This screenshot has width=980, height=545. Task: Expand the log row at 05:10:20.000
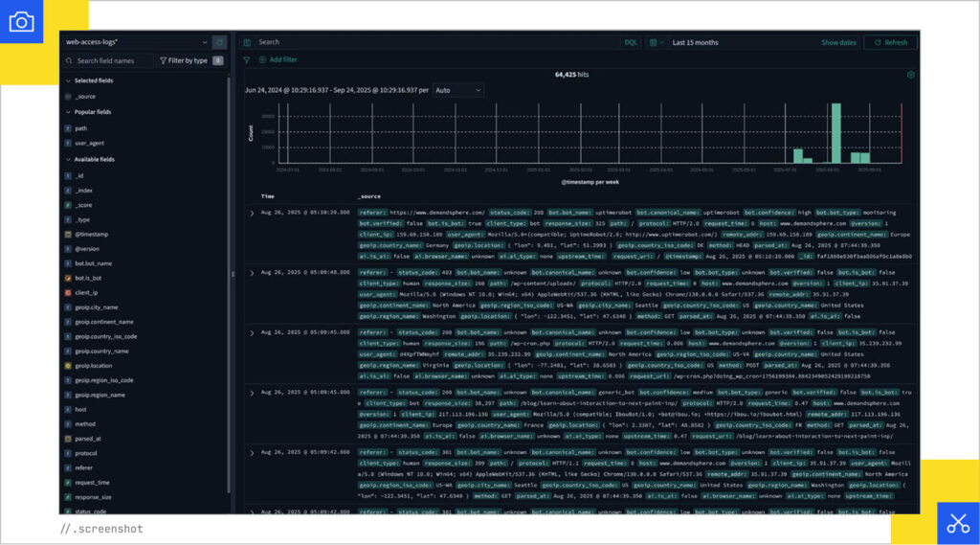252,214
